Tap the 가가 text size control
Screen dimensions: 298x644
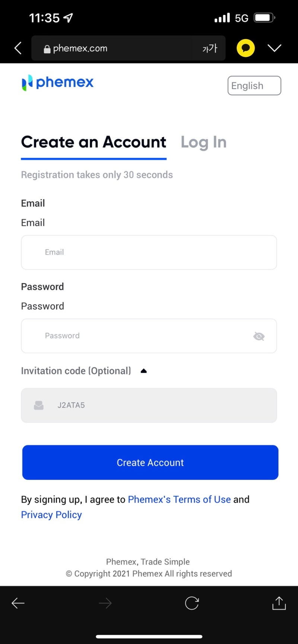tap(210, 48)
